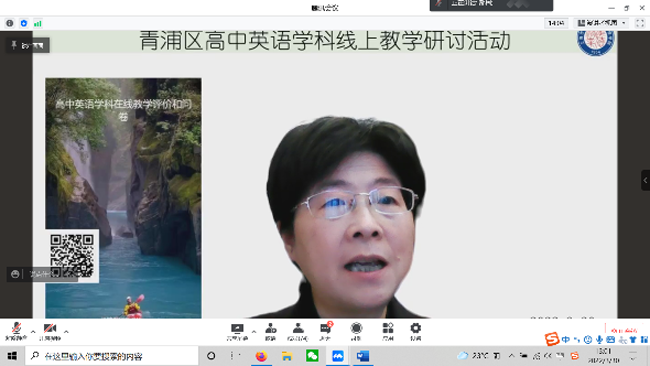Open Firefox from the taskbar

261,356
